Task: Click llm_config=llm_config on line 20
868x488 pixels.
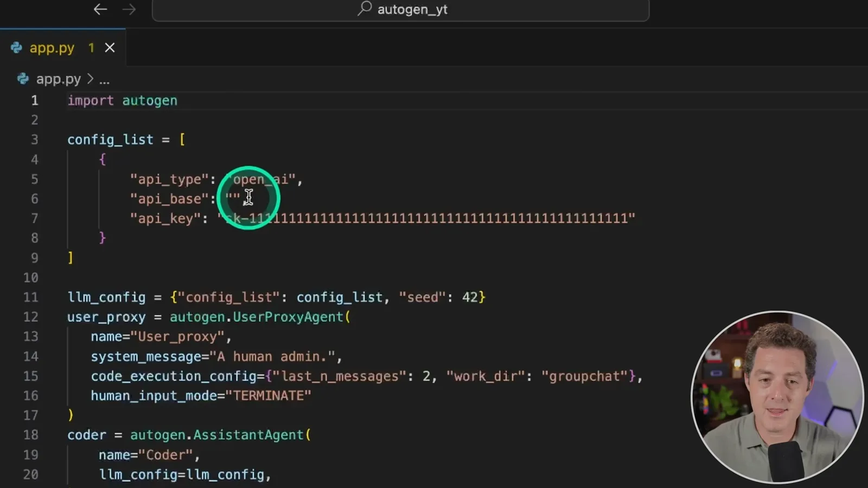Action: coord(181,474)
